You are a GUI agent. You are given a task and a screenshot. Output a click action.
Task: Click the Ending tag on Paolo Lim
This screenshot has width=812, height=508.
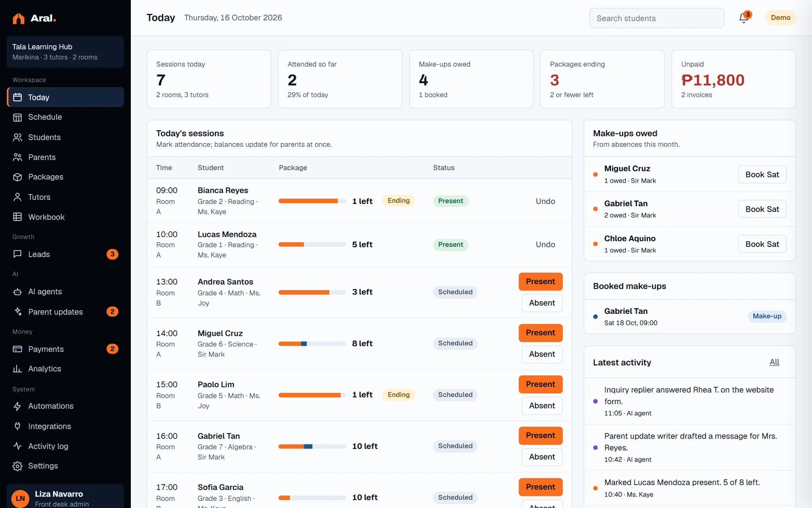pos(398,395)
